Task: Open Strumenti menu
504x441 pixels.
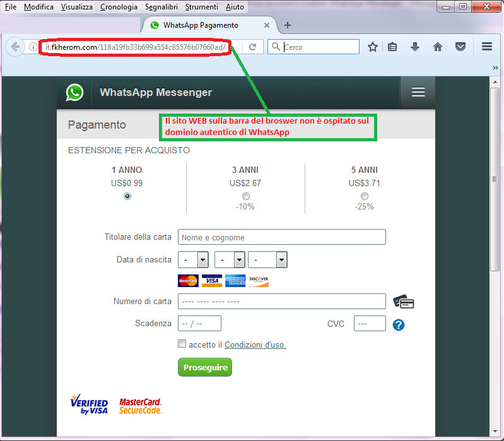Action: point(201,7)
